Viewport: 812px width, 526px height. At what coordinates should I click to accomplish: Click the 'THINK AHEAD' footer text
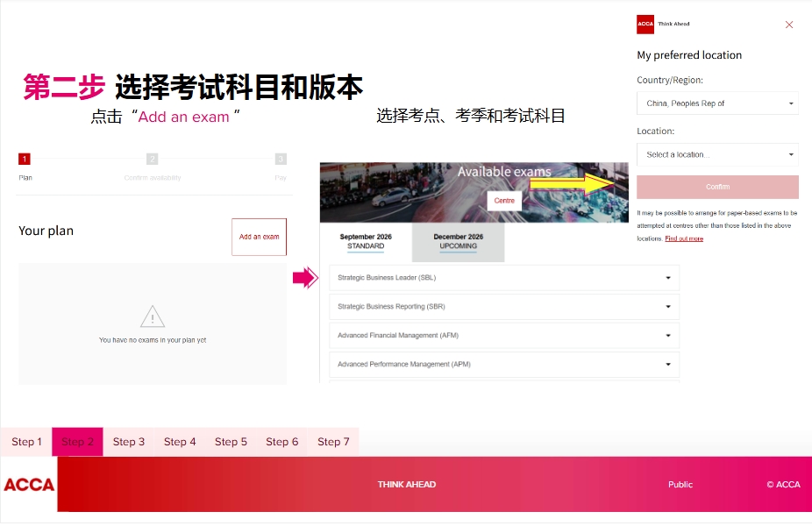407,485
